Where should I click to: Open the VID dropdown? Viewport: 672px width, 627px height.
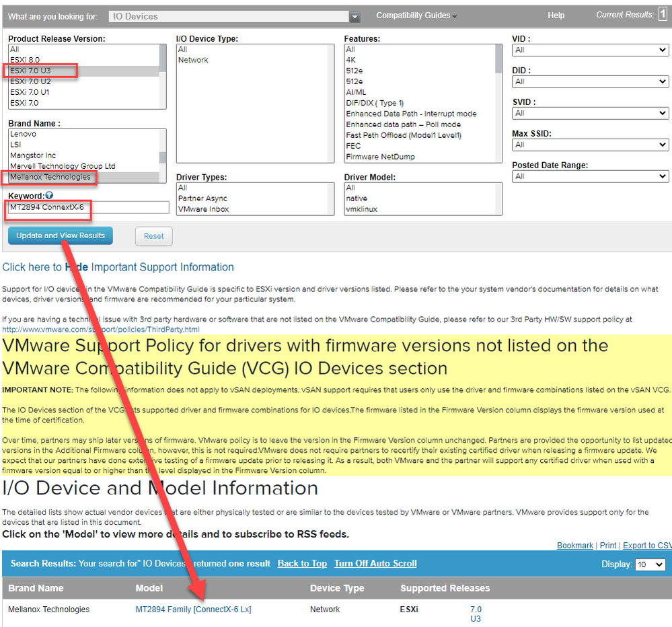tap(590, 50)
